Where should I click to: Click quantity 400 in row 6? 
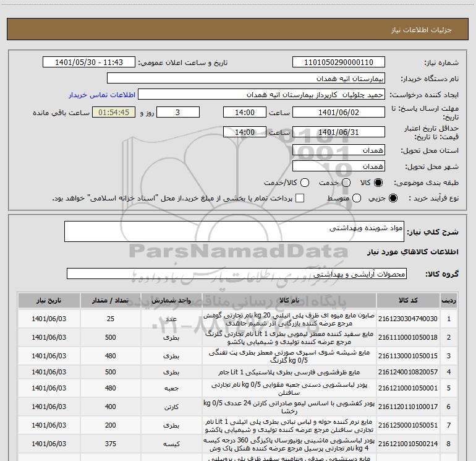pyautogui.click(x=111, y=407)
